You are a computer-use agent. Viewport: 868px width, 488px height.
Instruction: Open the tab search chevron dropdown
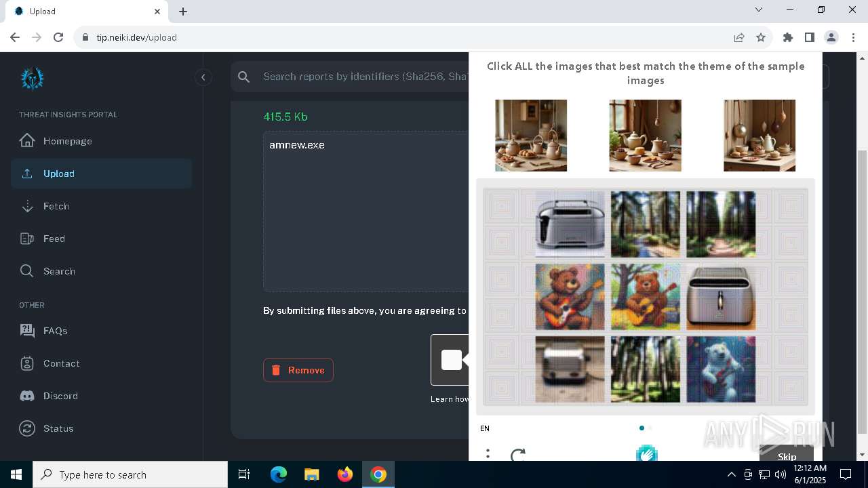click(759, 10)
